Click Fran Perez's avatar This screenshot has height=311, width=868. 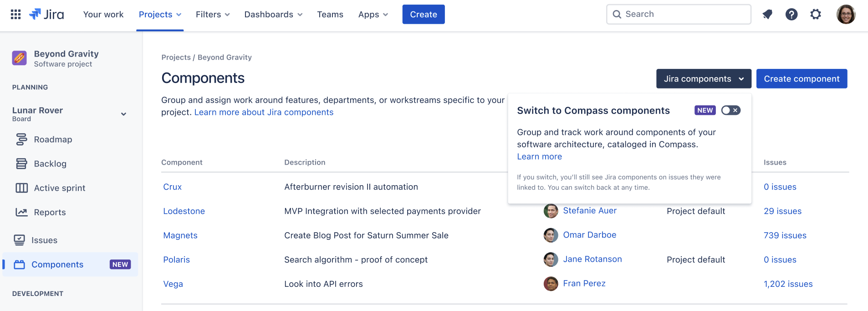tap(551, 283)
